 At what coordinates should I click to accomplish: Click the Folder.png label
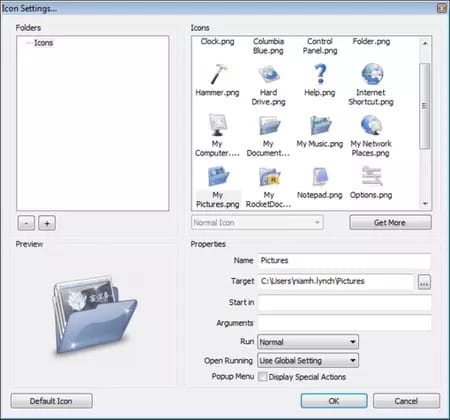pyautogui.click(x=371, y=42)
